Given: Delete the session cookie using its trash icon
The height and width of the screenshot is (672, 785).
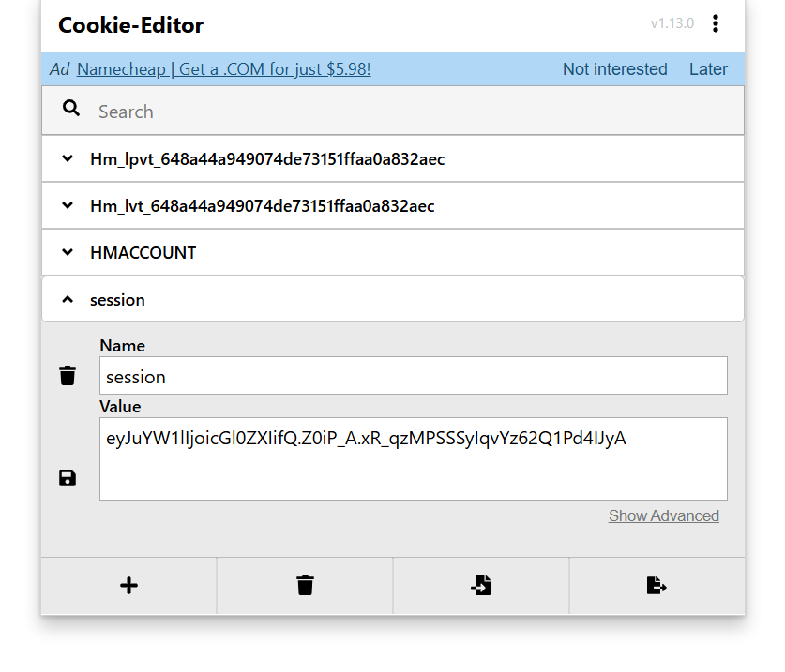Looking at the screenshot, I should [68, 377].
